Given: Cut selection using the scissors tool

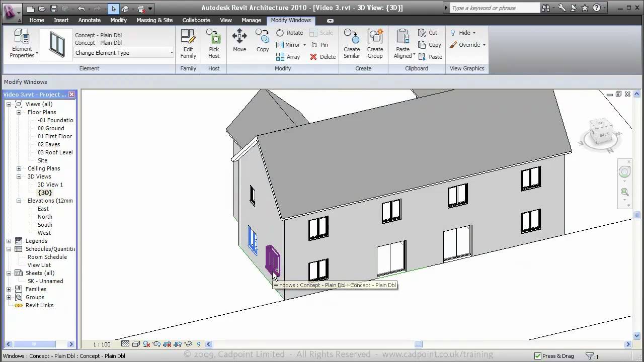Looking at the screenshot, I should [428, 33].
